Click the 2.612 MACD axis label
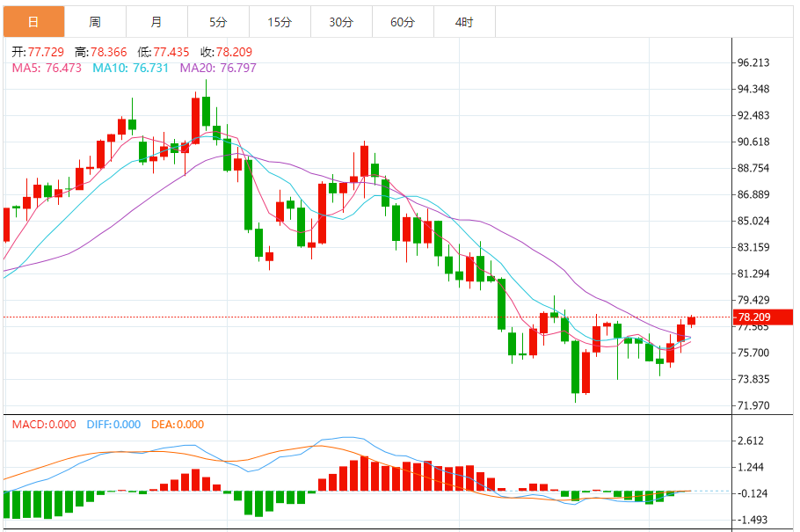The height and width of the screenshot is (532, 800). click(751, 441)
